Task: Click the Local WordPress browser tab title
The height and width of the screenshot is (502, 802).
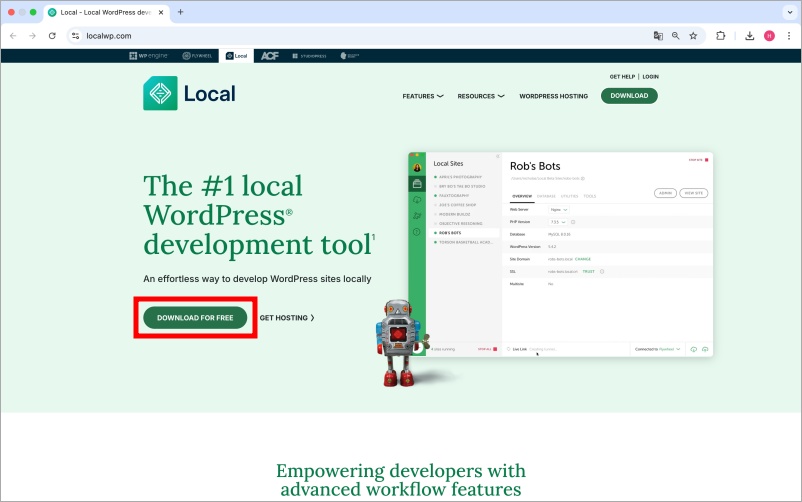Action: coord(105,12)
